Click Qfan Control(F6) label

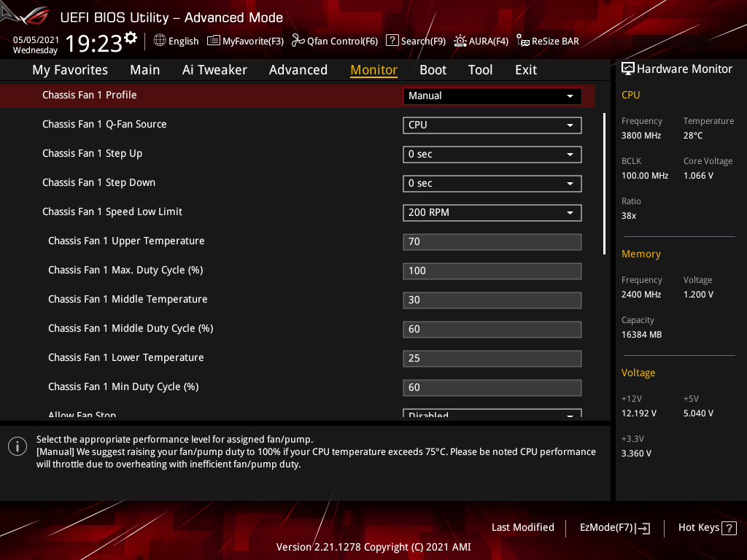(x=342, y=42)
